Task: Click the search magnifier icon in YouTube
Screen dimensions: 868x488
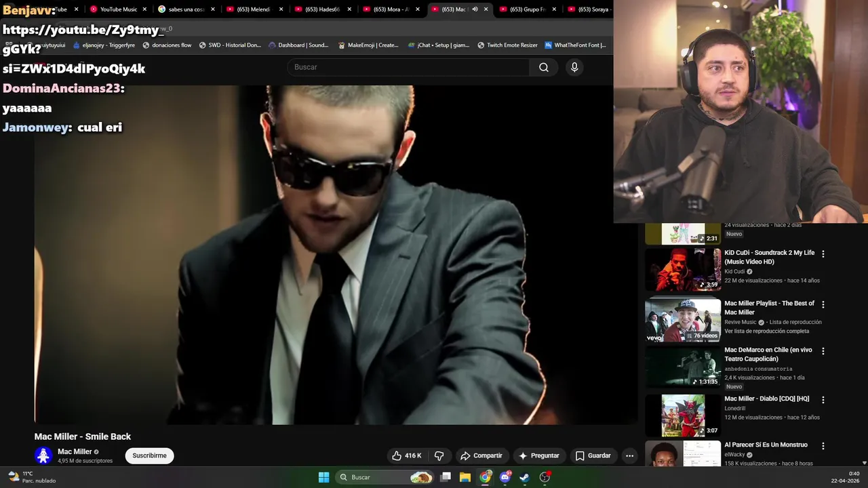Action: [544, 67]
